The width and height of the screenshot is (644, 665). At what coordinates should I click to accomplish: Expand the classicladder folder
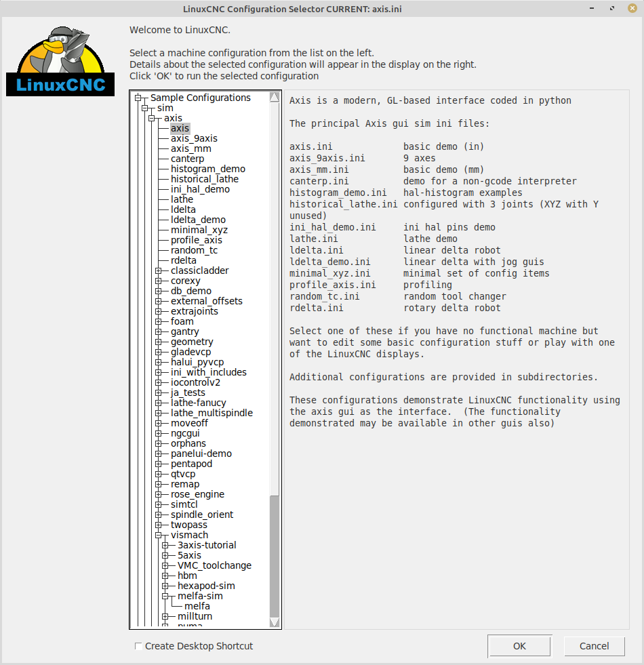tap(158, 270)
